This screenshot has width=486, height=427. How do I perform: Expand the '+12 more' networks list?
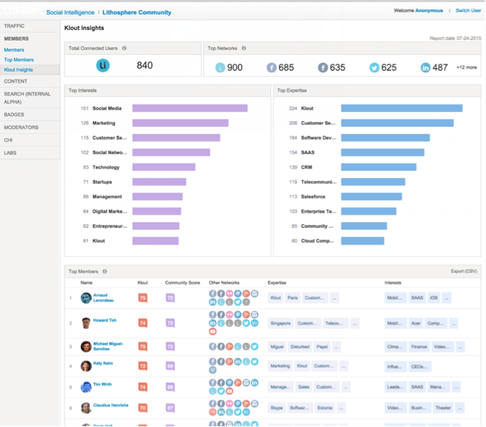(x=467, y=67)
